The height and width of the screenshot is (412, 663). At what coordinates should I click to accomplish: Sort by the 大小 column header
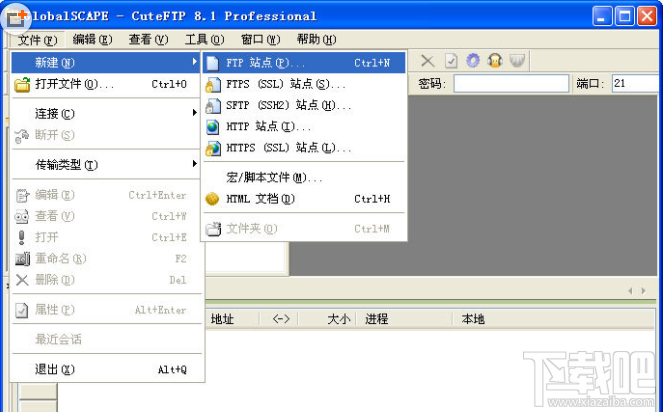[x=328, y=319]
